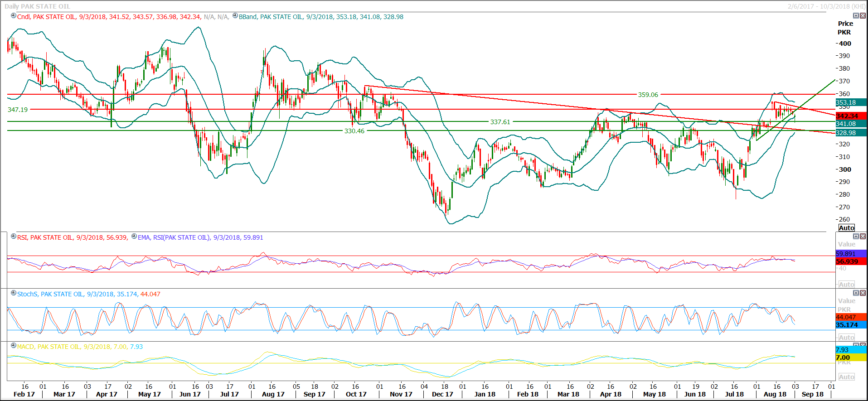
Task: Select the 347.19 horizontal line label
Action: point(18,110)
